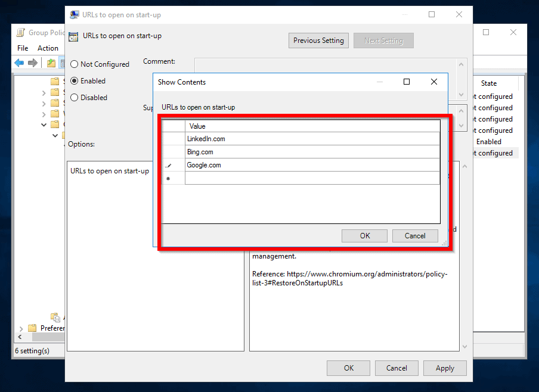Click the asterisk new-row marker in grid
Screen dimensions: 539x392
[x=168, y=178]
